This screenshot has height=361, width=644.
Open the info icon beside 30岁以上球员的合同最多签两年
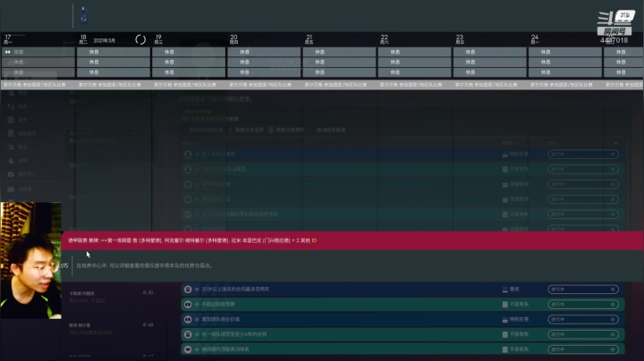coord(197,290)
